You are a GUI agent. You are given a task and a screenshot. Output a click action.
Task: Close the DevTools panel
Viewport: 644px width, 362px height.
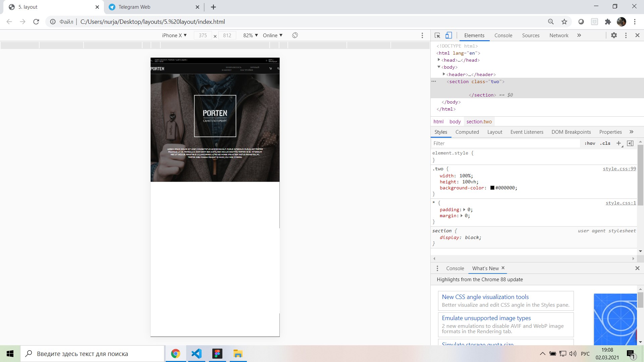[637, 35]
